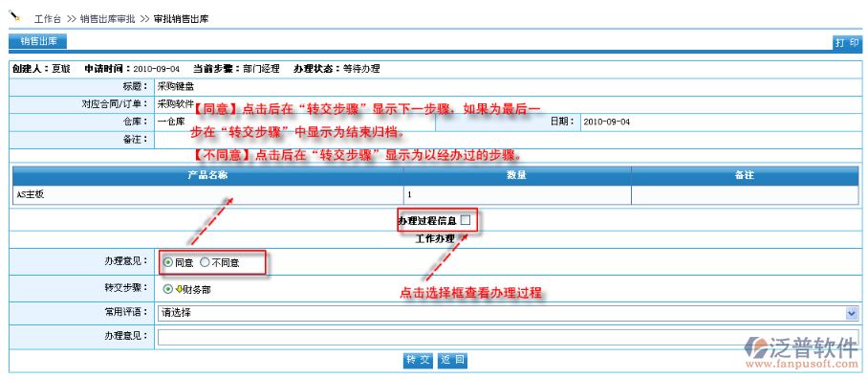Image resolution: width=868 pixels, height=379 pixels.
Task: Select the 同意 radio button
Action: coord(168,262)
